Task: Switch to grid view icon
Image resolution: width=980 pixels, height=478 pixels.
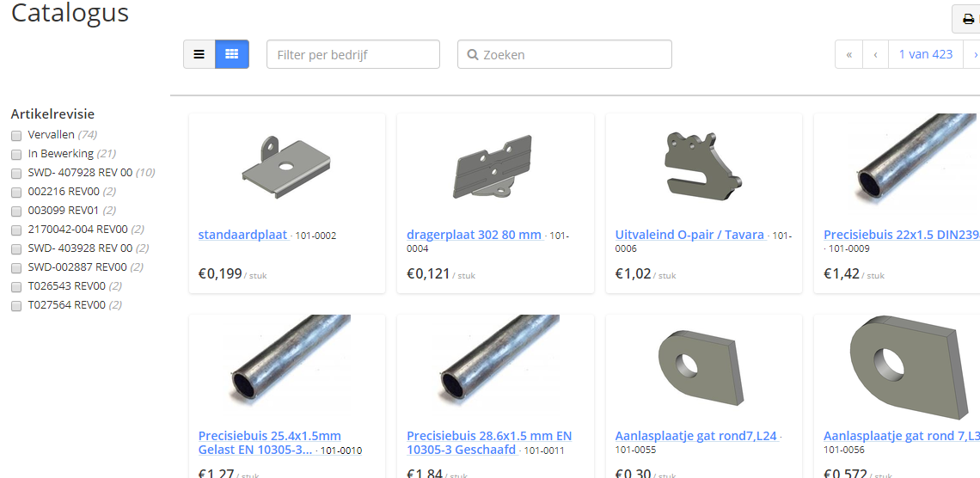Action: pyautogui.click(x=232, y=54)
